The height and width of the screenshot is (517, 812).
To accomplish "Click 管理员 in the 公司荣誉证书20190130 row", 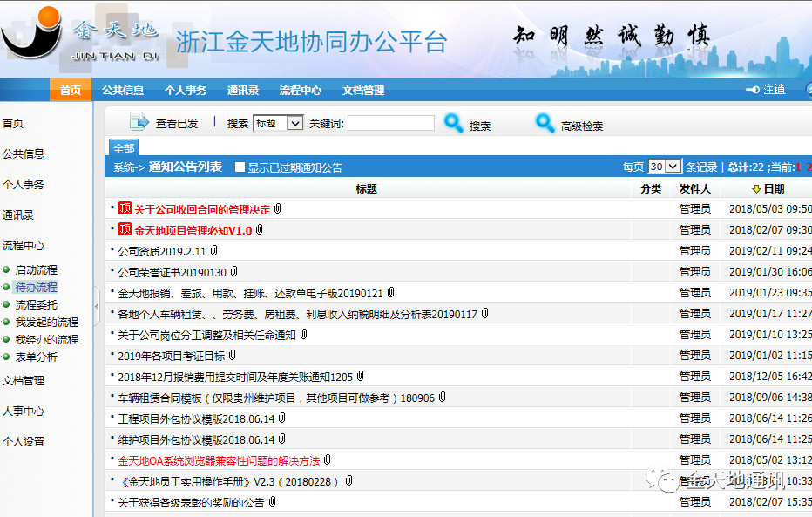I will [x=695, y=271].
